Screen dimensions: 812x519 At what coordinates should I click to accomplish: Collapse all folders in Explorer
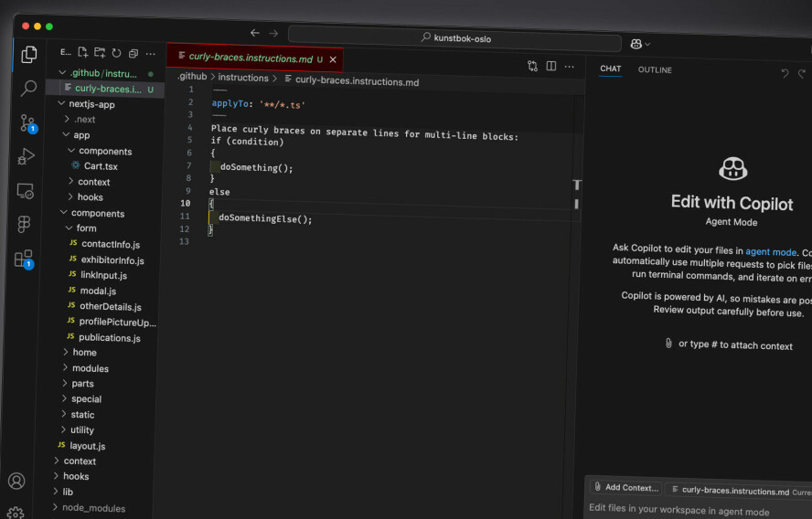tap(134, 53)
